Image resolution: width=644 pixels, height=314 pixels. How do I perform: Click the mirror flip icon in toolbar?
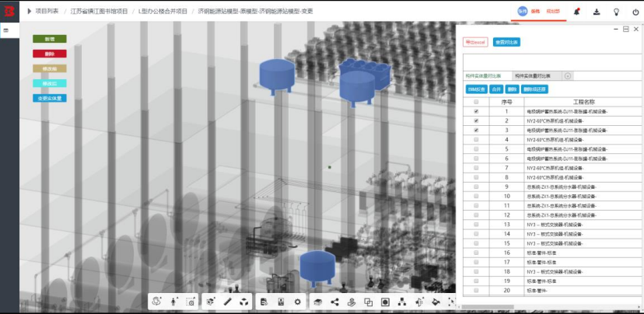pos(419,302)
